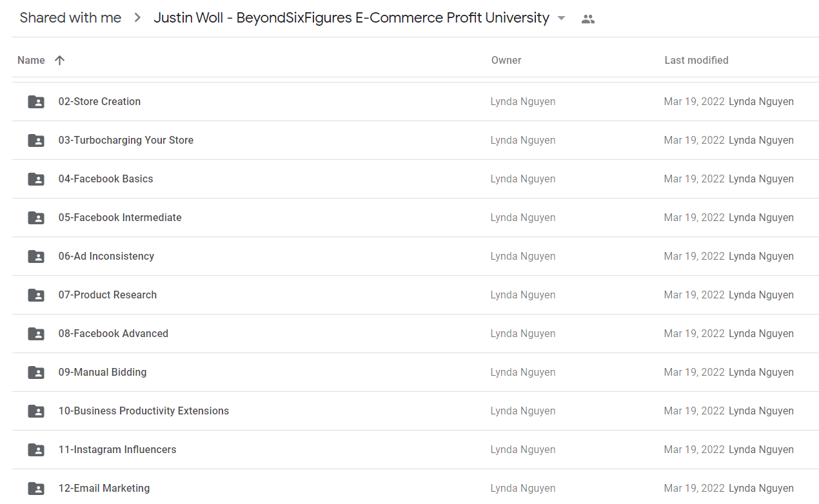The width and height of the screenshot is (819, 504).
Task: Click the shared folder icon for 09-Manual Bidding
Action: 36,373
